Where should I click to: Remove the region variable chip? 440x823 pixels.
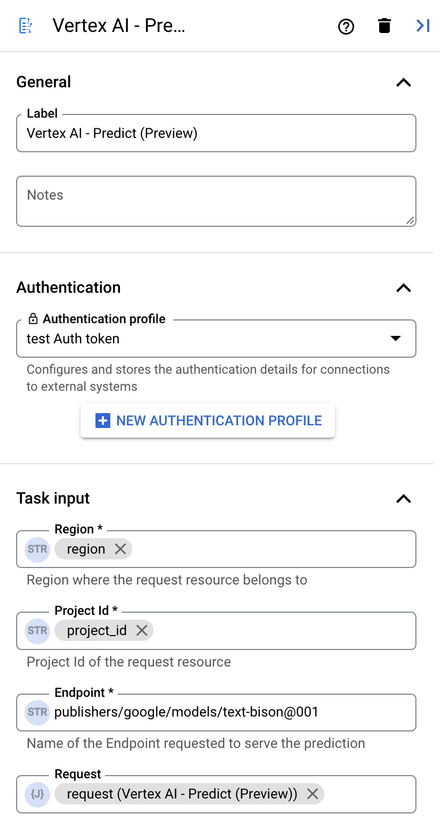pyautogui.click(x=120, y=549)
